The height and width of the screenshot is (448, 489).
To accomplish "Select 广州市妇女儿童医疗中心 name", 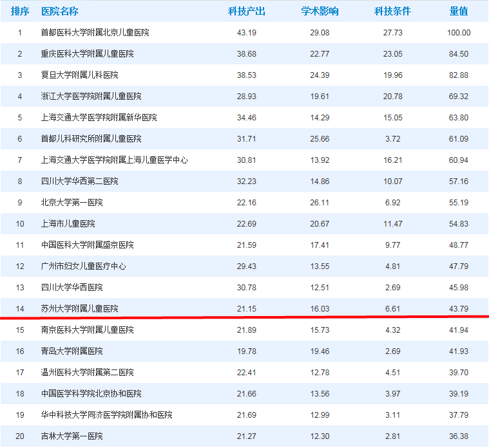I will tap(83, 266).
